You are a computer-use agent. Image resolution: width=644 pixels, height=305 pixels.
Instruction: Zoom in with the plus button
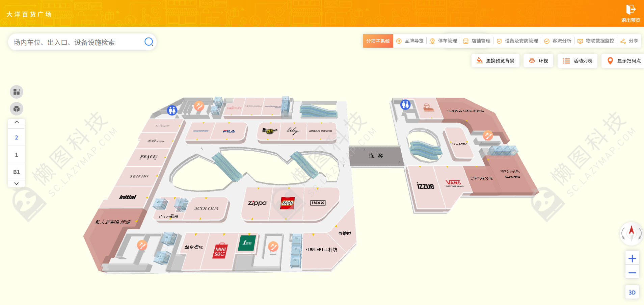tap(632, 259)
